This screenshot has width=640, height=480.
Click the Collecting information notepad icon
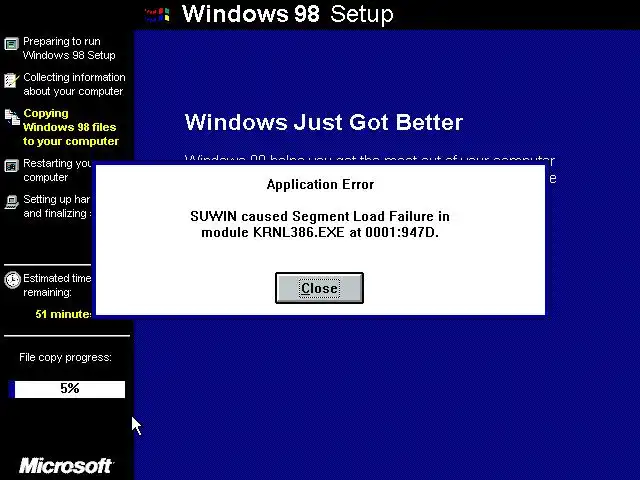point(11,80)
